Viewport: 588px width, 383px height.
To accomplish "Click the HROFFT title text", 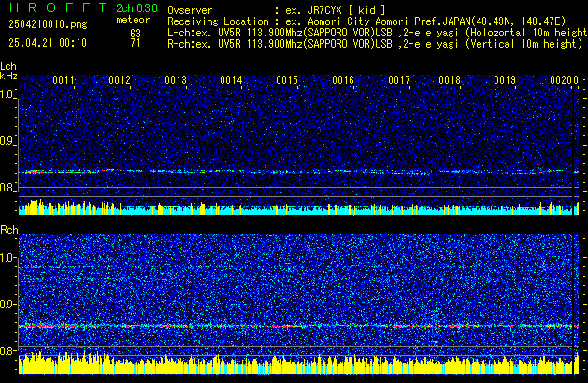I will point(58,7).
